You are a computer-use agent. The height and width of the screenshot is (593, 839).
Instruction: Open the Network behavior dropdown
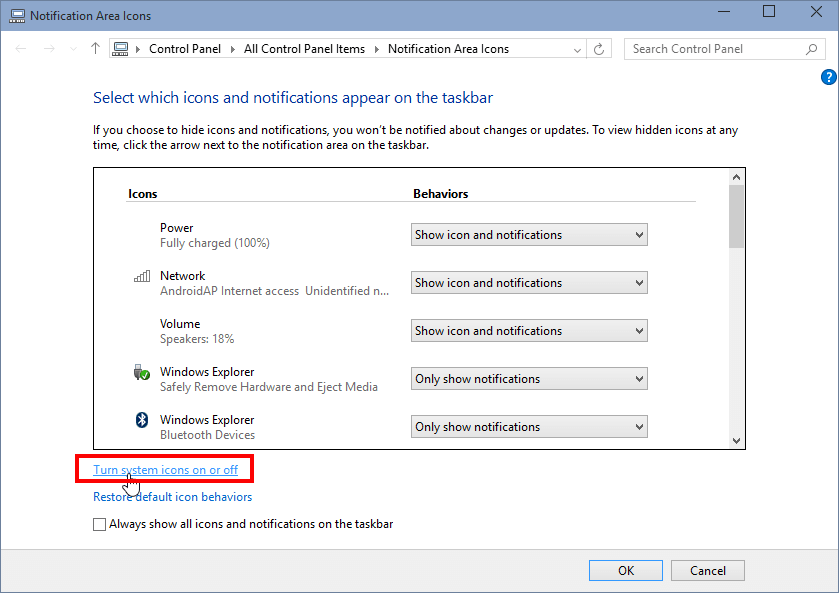[x=529, y=283]
